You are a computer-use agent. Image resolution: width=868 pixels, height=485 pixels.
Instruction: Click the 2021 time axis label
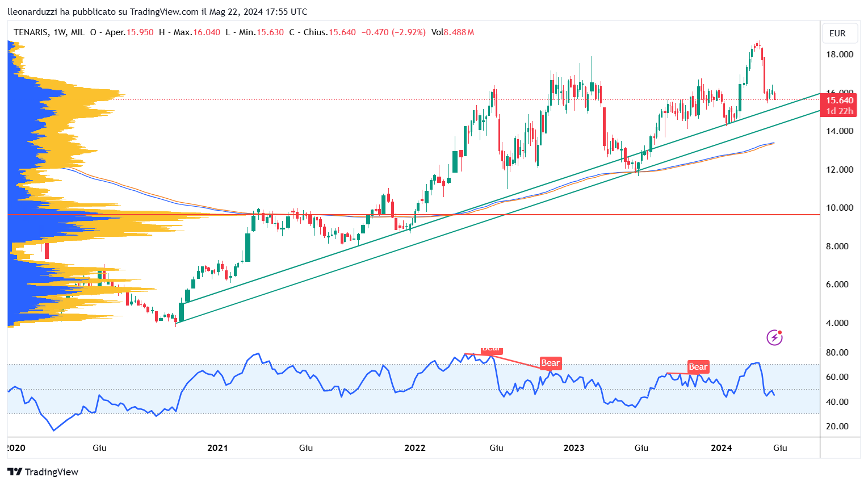point(217,448)
